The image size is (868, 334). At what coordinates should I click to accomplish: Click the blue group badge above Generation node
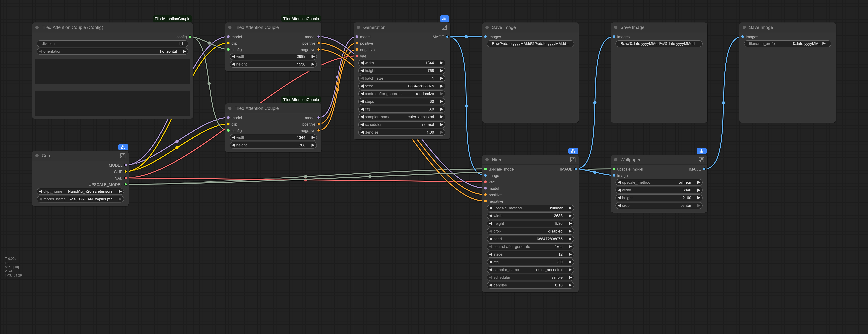444,19
